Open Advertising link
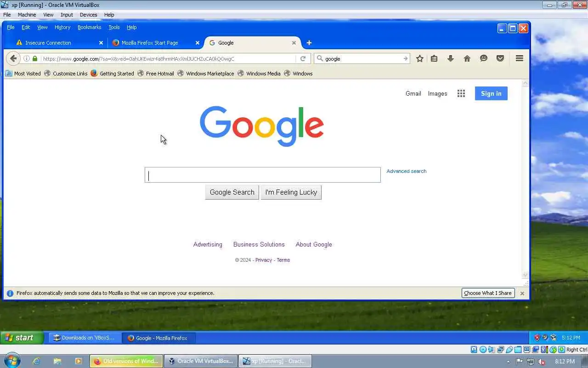Screen dimensions: 588x368 click(x=208, y=244)
